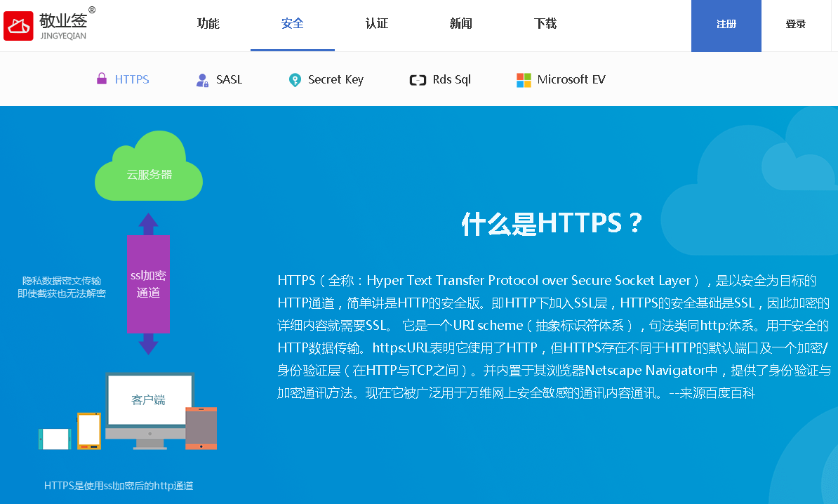The image size is (838, 504).
Task: Click the Microsoft logo icon
Action: (524, 80)
